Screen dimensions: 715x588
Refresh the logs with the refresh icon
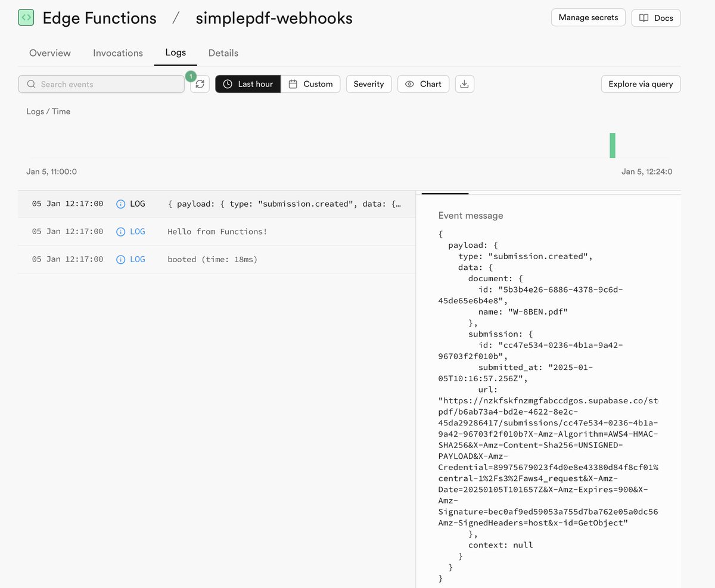(200, 84)
